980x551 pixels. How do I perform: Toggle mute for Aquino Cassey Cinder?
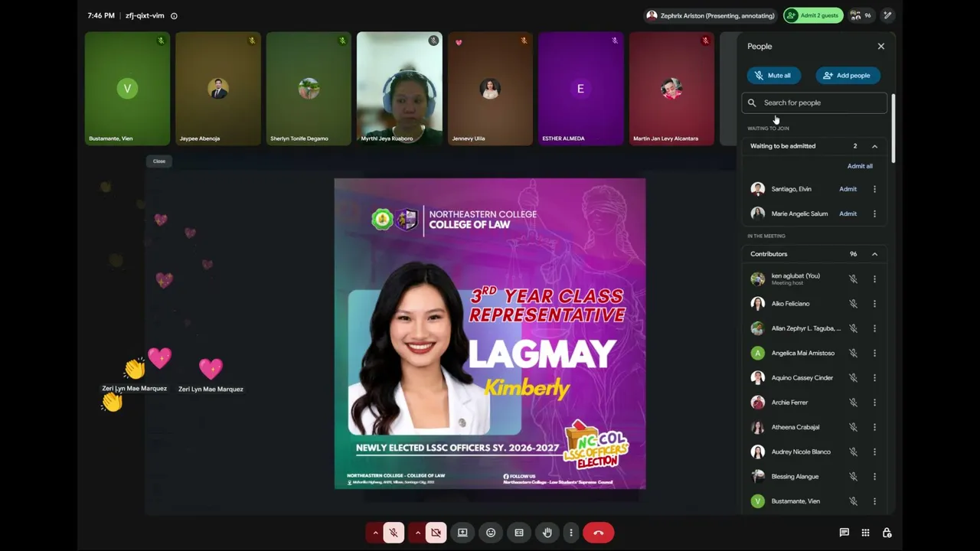[x=853, y=377]
